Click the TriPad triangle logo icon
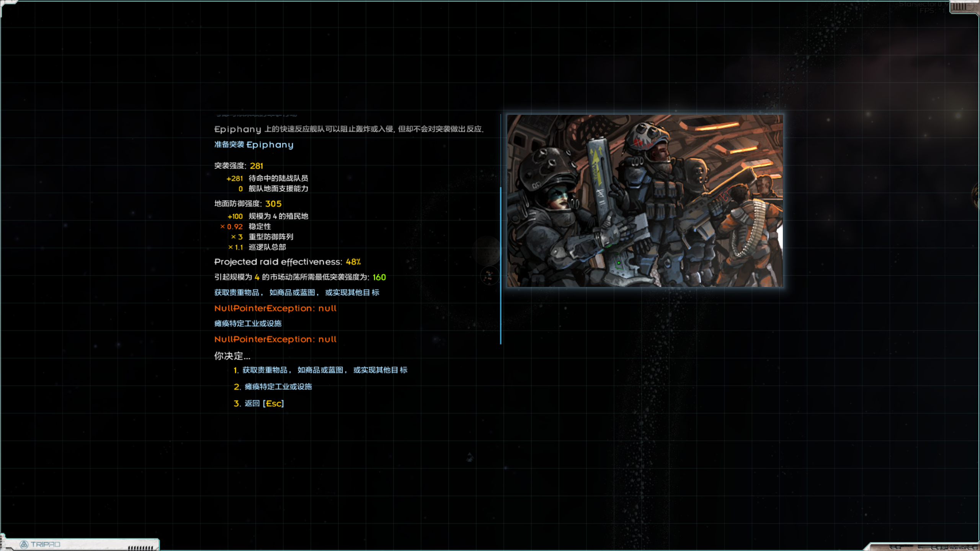The width and height of the screenshot is (980, 551). click(24, 544)
